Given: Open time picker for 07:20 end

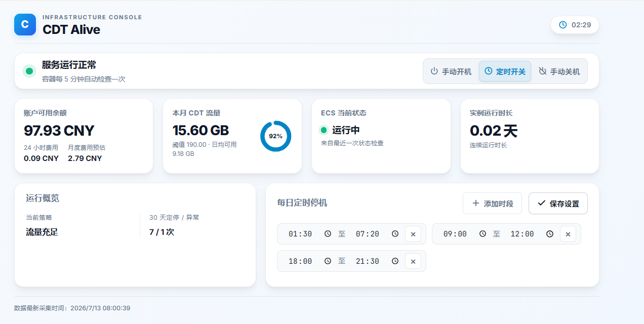Looking at the screenshot, I should 395,234.
